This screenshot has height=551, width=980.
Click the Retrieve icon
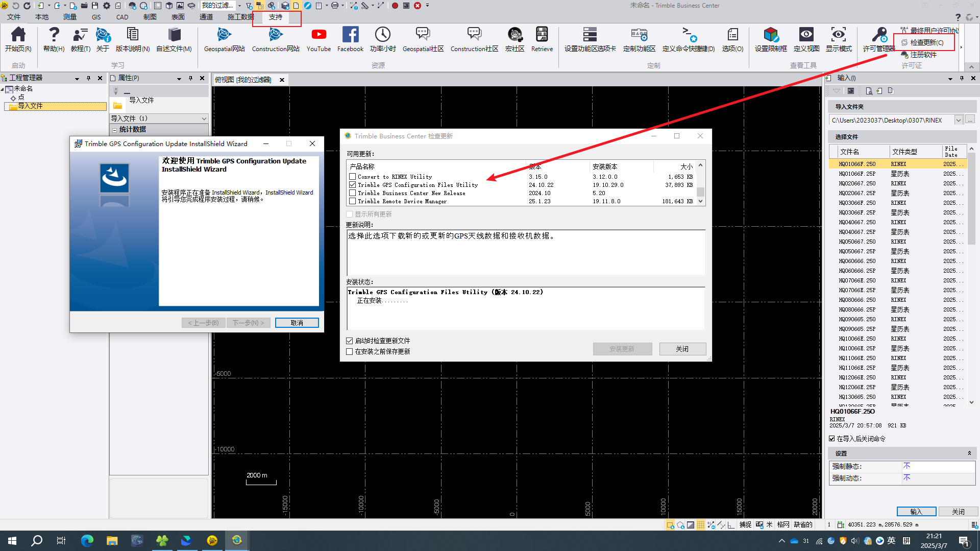(542, 39)
